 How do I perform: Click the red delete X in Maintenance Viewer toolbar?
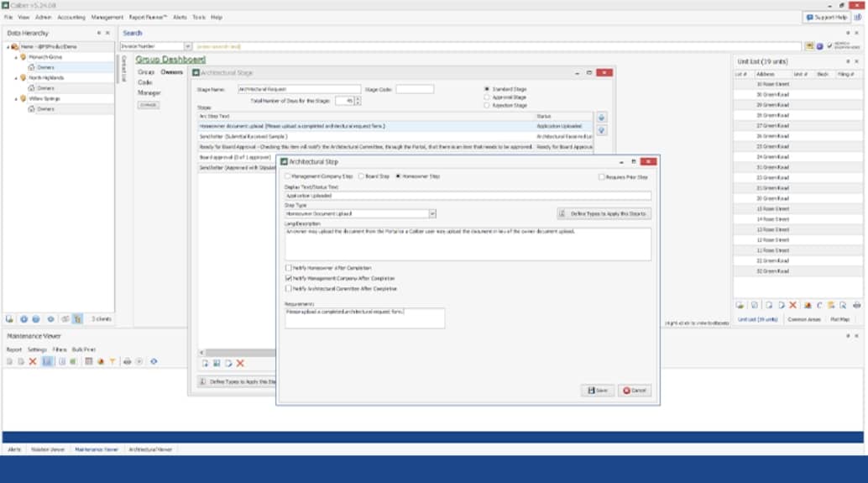tap(33, 362)
